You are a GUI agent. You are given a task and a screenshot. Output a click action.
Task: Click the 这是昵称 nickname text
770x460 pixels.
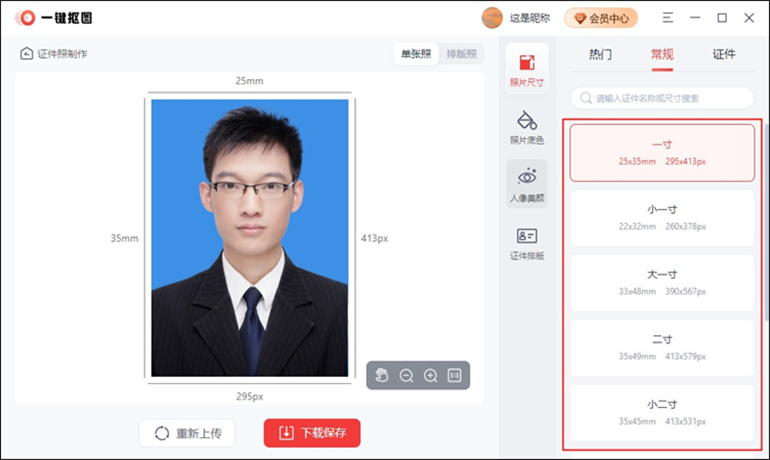pos(530,18)
